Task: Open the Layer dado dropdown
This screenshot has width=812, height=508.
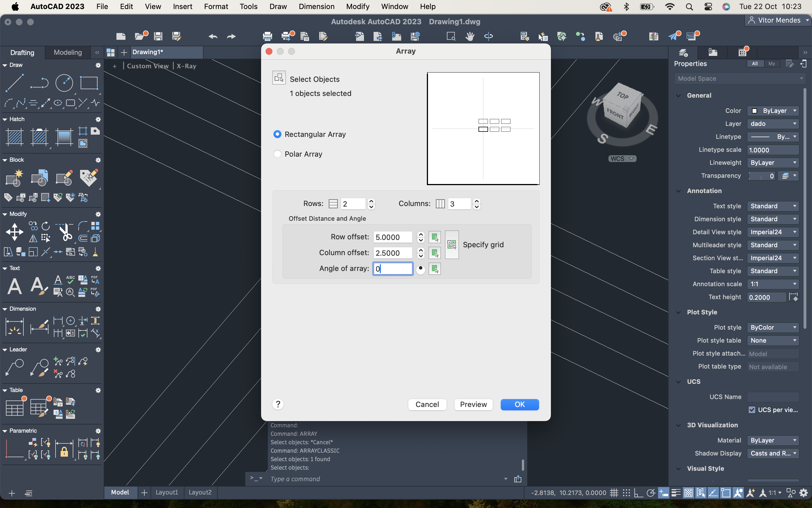Action: [x=773, y=124]
